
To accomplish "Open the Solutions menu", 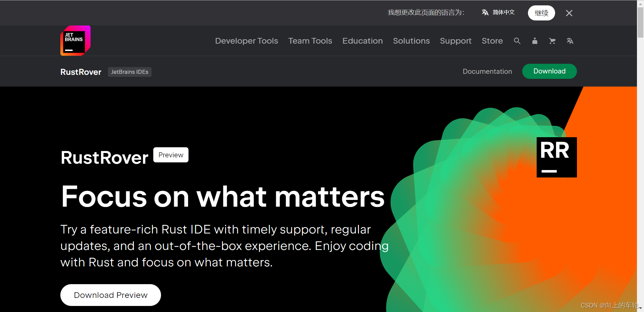I will coord(411,41).
